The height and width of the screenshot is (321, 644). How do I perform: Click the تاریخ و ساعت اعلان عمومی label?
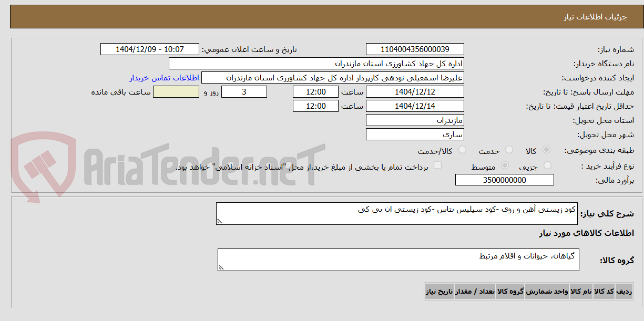tap(249, 49)
